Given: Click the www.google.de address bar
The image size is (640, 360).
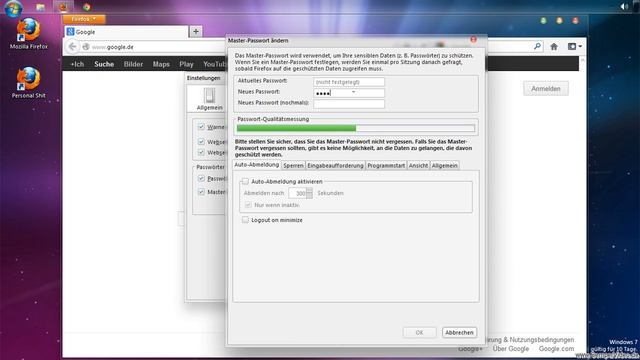Looking at the screenshot, I should tap(155, 47).
